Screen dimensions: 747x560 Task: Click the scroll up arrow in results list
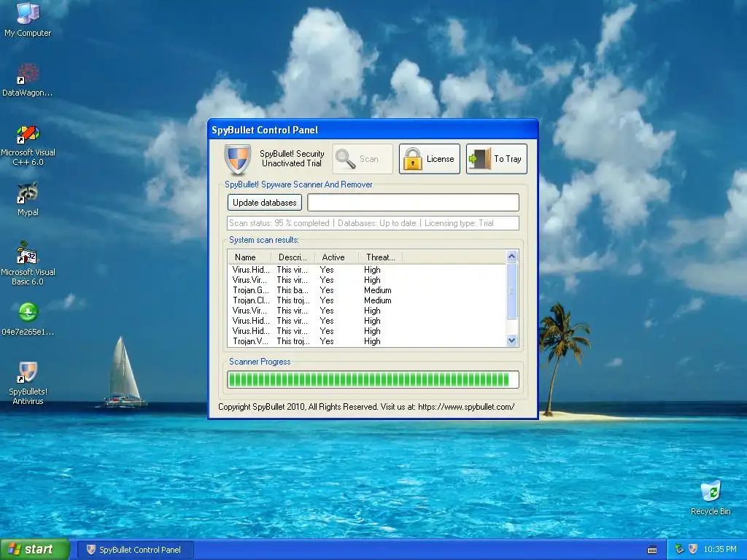[x=511, y=256]
